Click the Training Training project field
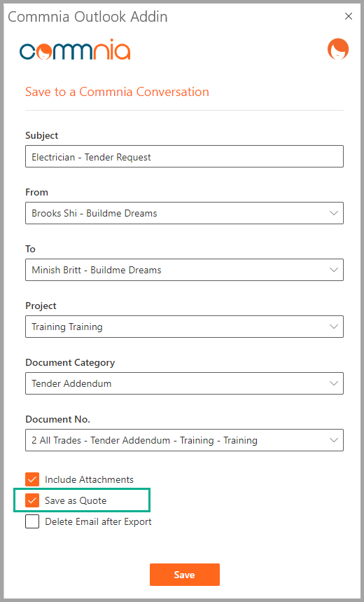364x602 pixels. click(x=185, y=327)
